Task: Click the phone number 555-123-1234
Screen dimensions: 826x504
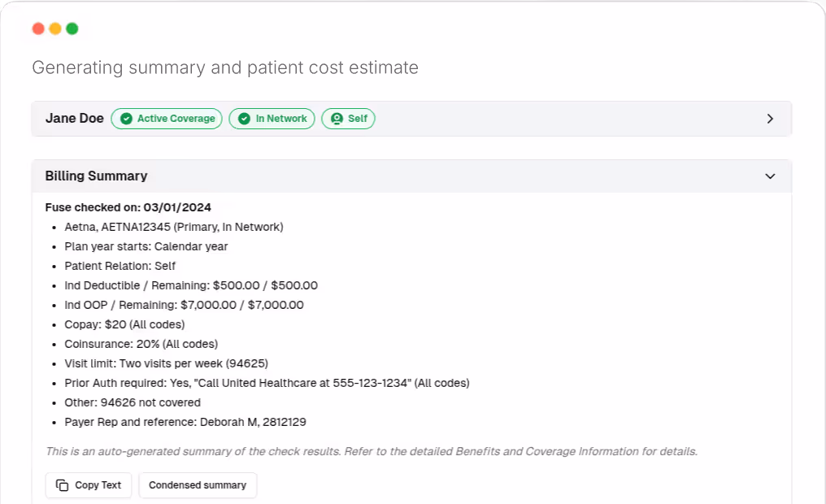Action: [x=367, y=383]
